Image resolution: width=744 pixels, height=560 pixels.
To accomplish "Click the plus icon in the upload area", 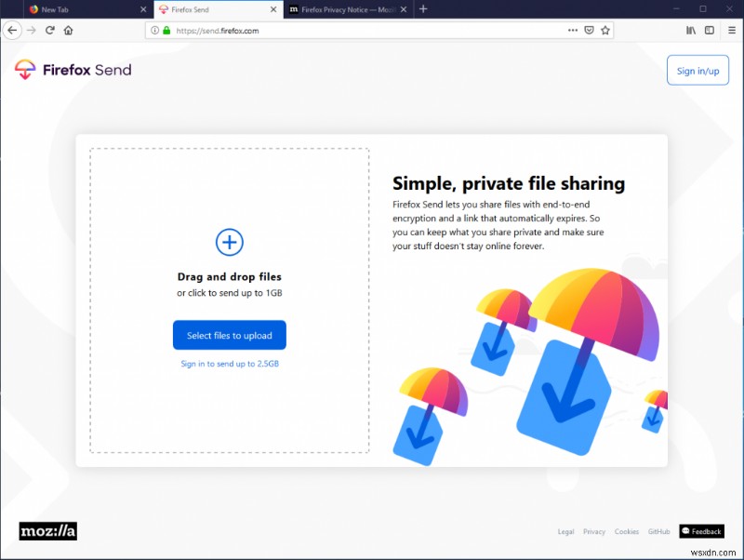I will tap(229, 242).
